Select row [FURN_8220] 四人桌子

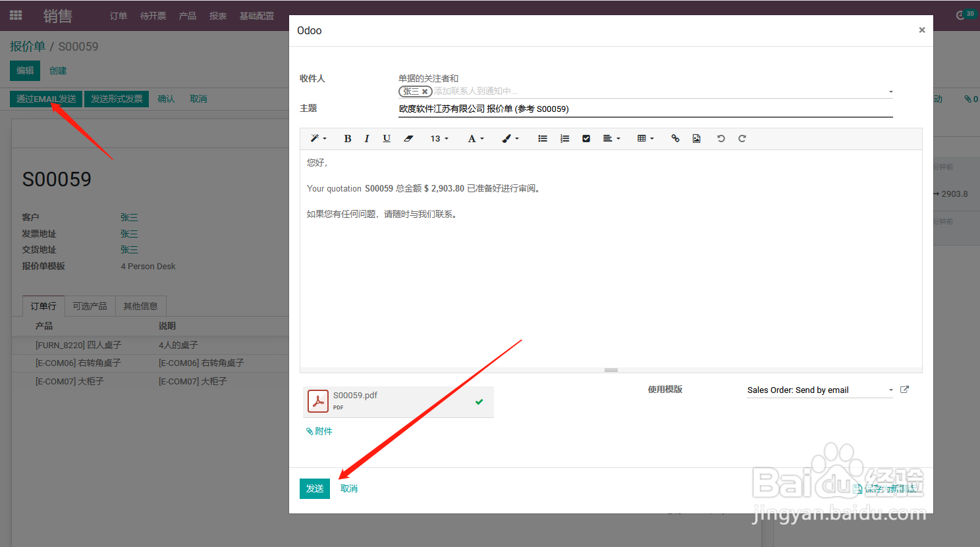click(x=150, y=345)
